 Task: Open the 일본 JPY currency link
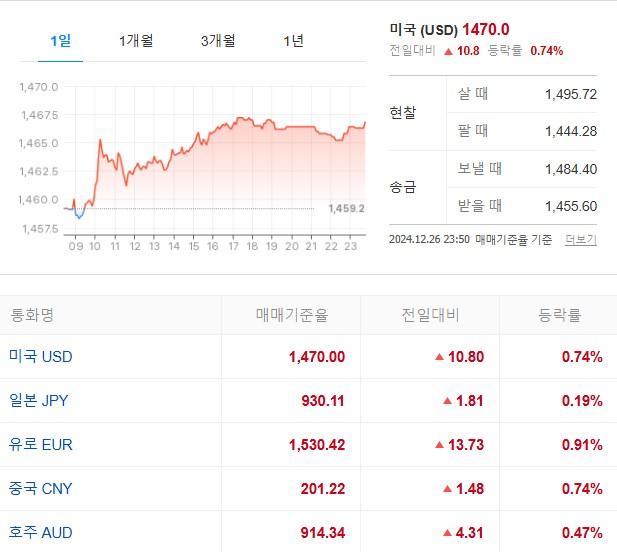(39, 401)
